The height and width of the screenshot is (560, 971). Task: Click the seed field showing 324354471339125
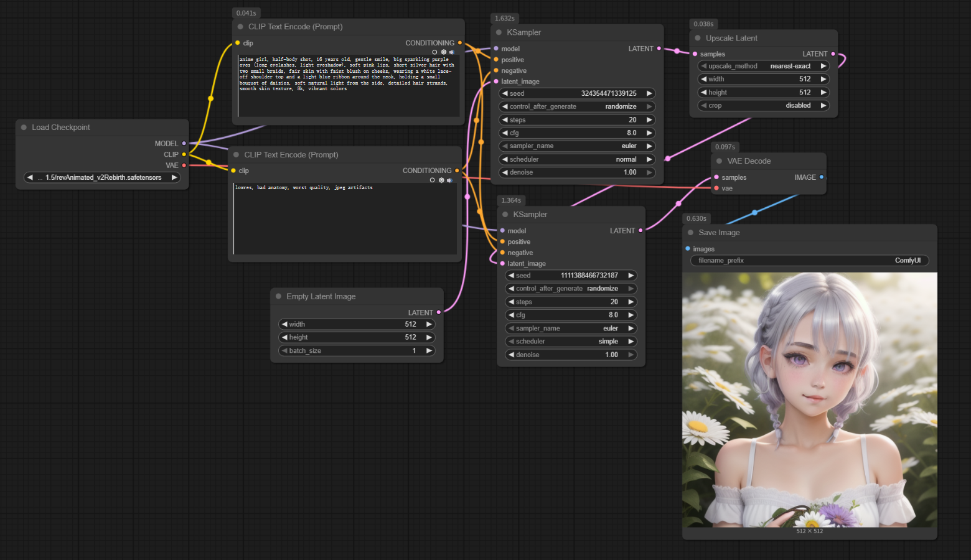[x=577, y=93]
